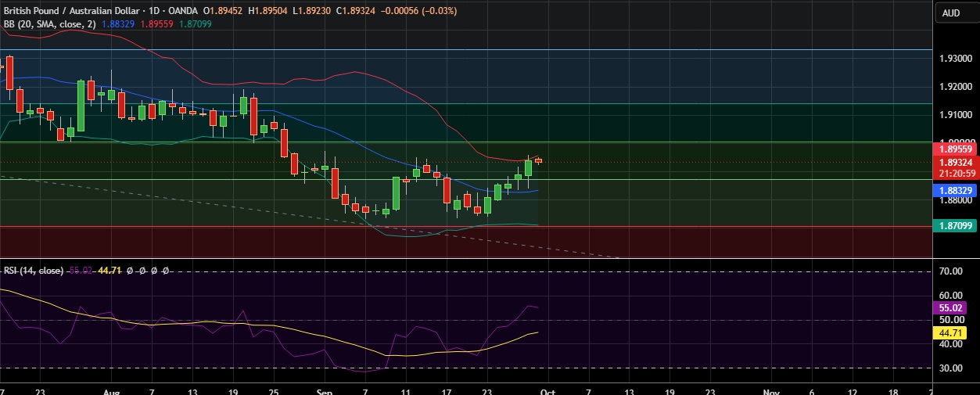Image resolution: width=980 pixels, height=395 pixels.
Task: Click the green 1.87099 lower band price label
Action: point(954,225)
